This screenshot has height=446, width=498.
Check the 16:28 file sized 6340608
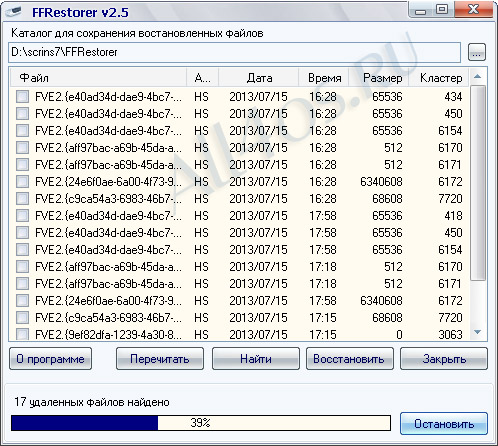click(22, 182)
